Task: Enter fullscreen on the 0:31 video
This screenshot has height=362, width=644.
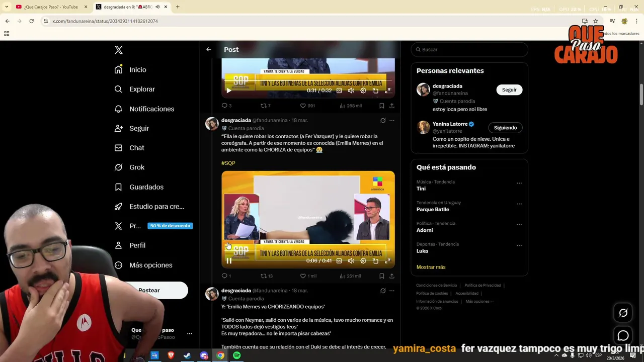Action: 387,90
